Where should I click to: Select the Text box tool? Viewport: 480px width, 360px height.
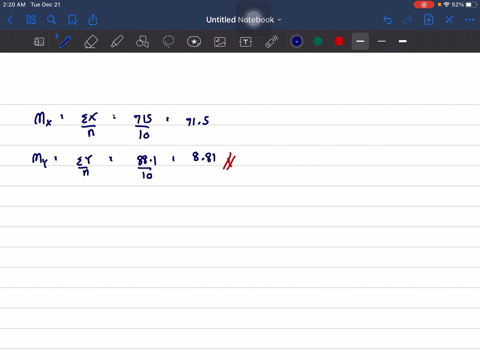point(246,42)
